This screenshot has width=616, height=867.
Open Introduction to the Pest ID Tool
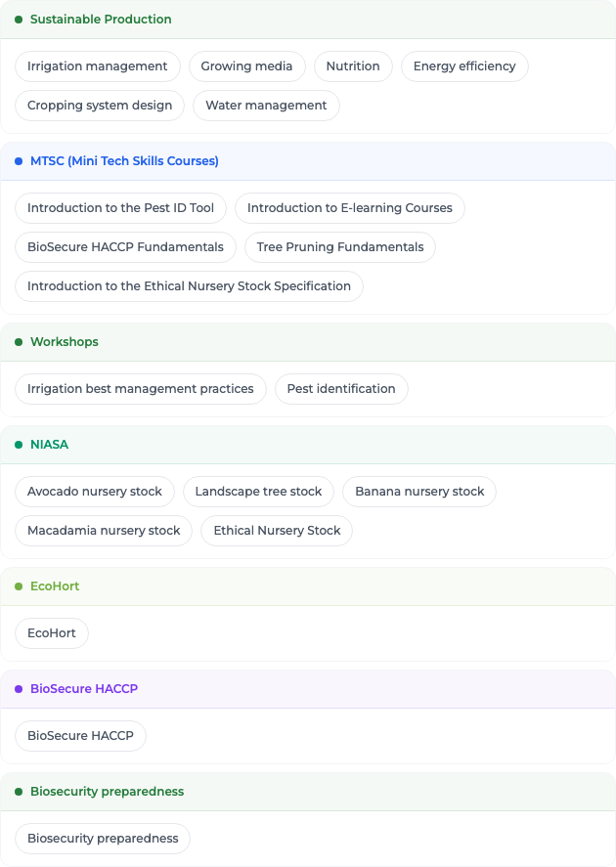click(120, 208)
